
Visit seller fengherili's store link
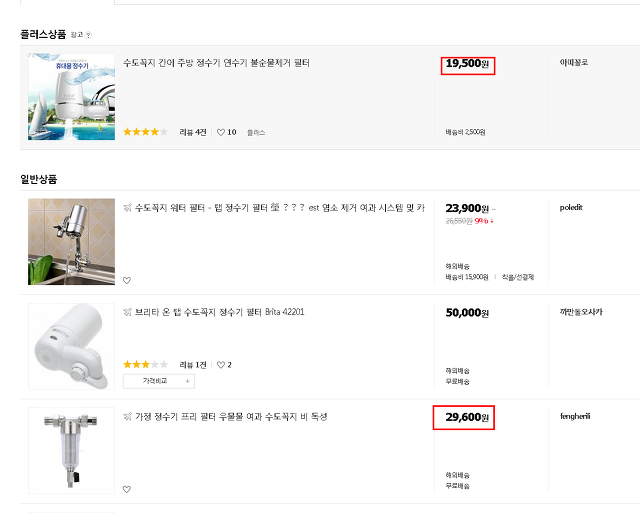pyautogui.click(x=575, y=416)
